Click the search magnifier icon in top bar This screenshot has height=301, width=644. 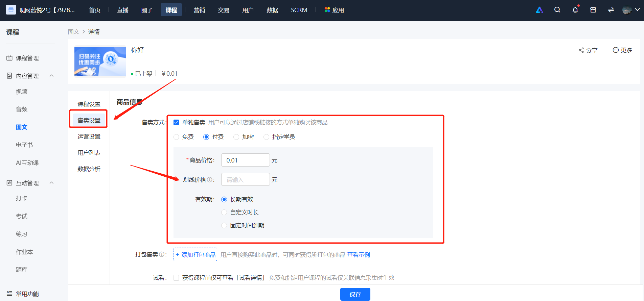(x=557, y=10)
